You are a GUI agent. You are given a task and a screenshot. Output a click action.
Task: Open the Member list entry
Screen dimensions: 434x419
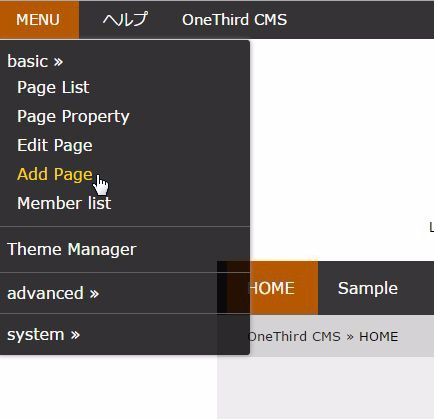(64, 203)
